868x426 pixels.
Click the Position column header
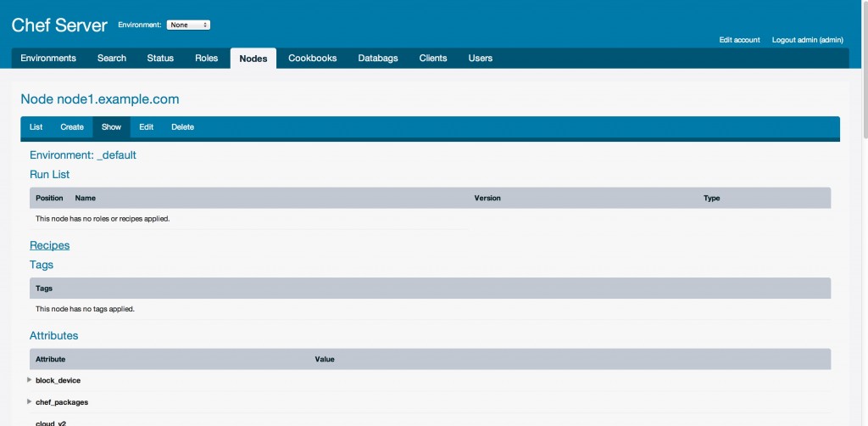click(x=49, y=198)
